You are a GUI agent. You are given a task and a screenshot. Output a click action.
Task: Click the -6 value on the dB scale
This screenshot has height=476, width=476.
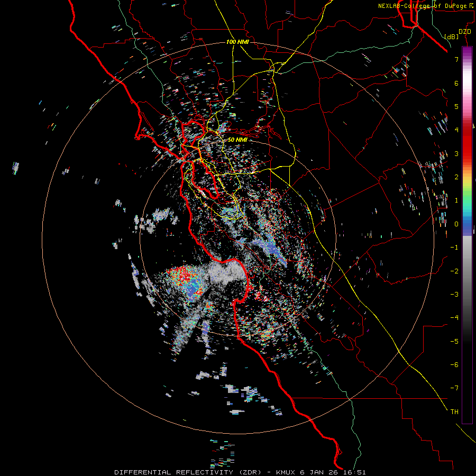(x=454, y=365)
